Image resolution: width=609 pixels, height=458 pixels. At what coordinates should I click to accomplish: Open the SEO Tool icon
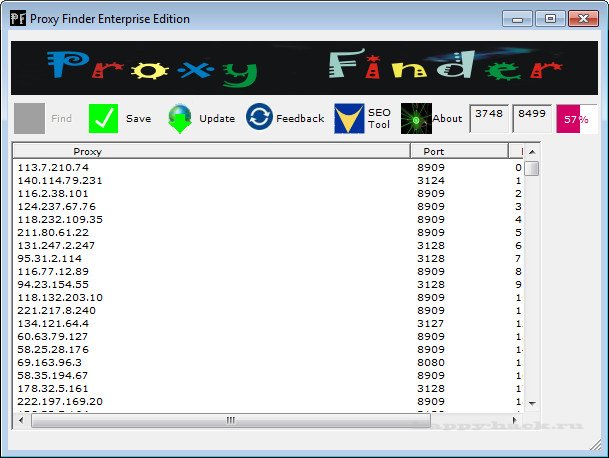[349, 118]
